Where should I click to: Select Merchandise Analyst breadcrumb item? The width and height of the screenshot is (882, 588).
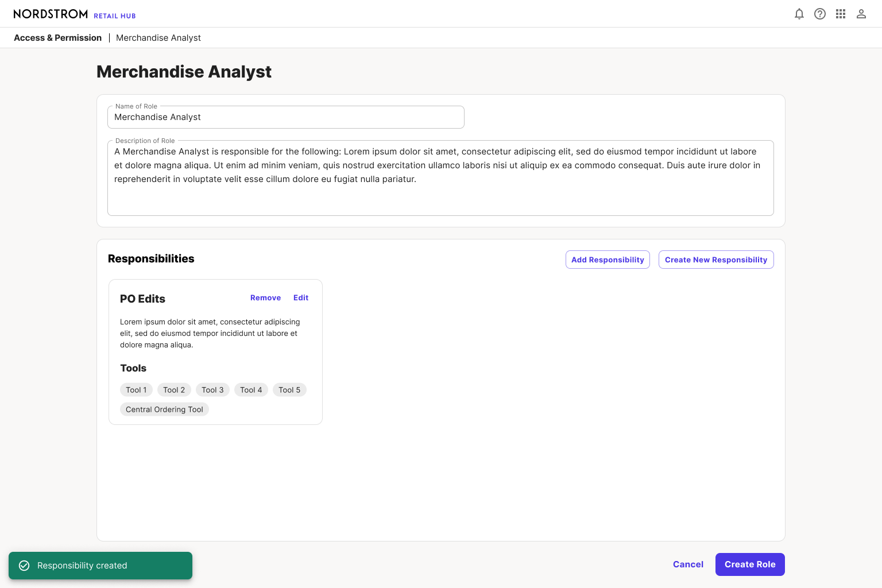(158, 38)
